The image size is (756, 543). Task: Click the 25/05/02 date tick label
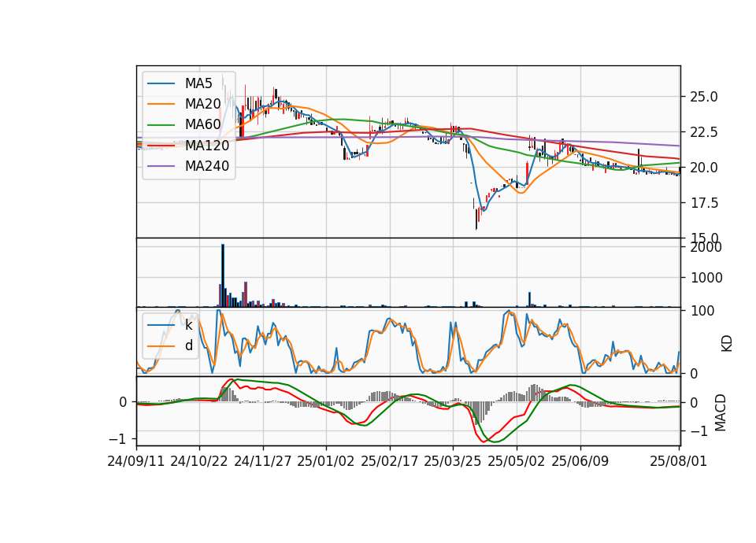(x=517, y=461)
